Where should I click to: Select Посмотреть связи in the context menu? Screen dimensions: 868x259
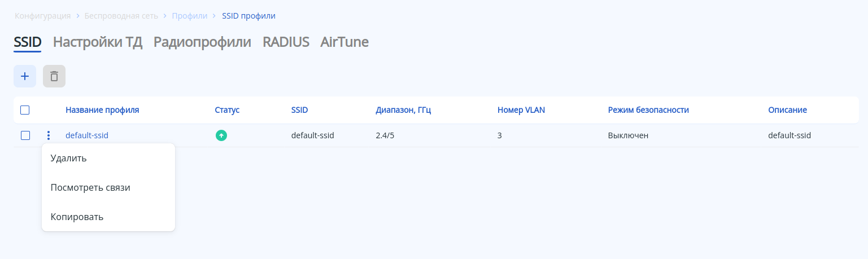tap(90, 187)
